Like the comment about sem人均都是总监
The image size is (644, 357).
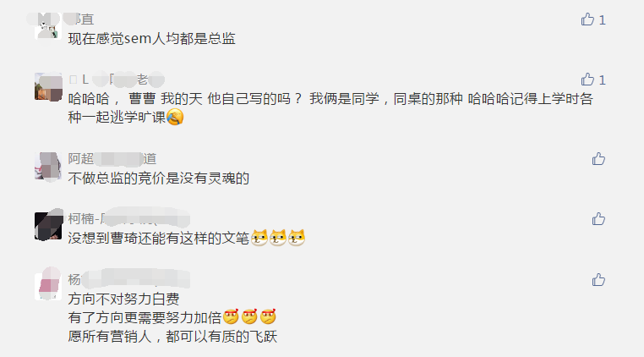pos(587,19)
